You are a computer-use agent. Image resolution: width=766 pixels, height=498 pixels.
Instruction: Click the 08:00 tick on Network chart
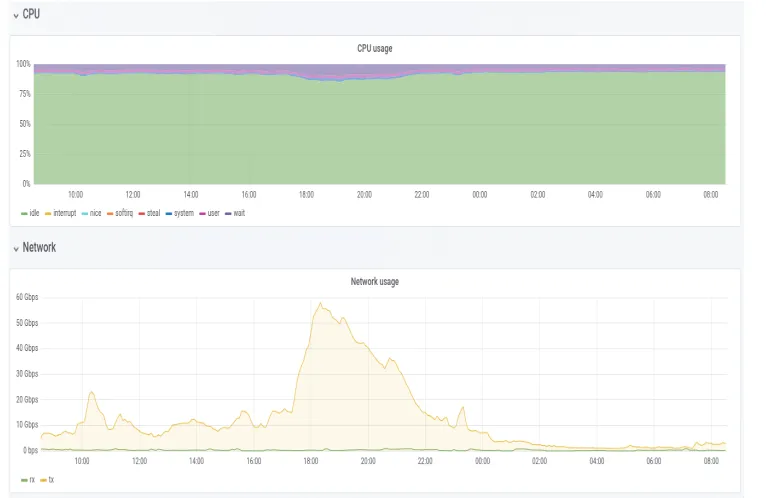(711, 461)
